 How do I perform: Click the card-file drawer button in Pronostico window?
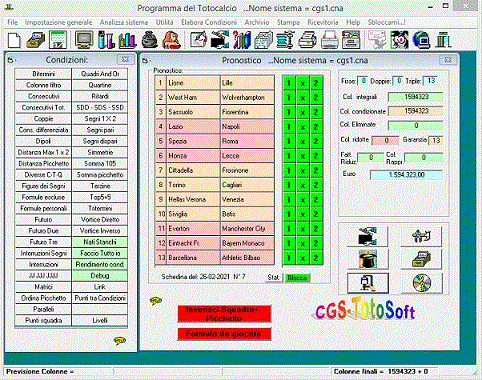point(422,259)
